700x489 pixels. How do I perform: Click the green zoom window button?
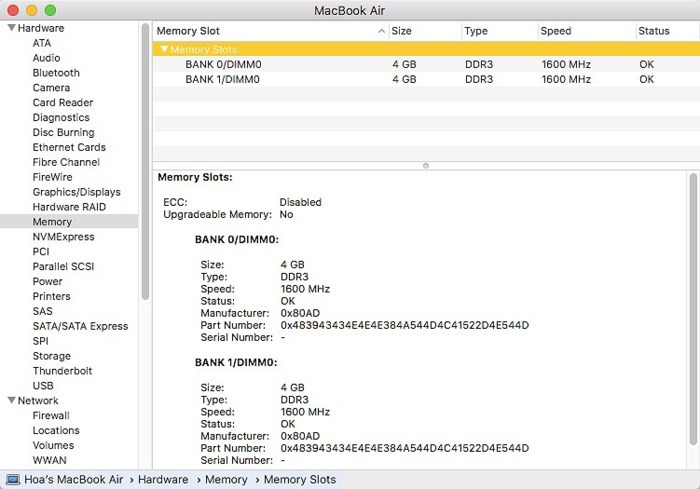click(50, 9)
